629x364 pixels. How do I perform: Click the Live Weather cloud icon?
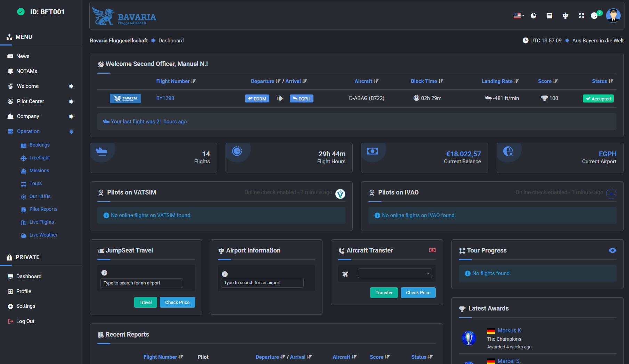pyautogui.click(x=24, y=235)
